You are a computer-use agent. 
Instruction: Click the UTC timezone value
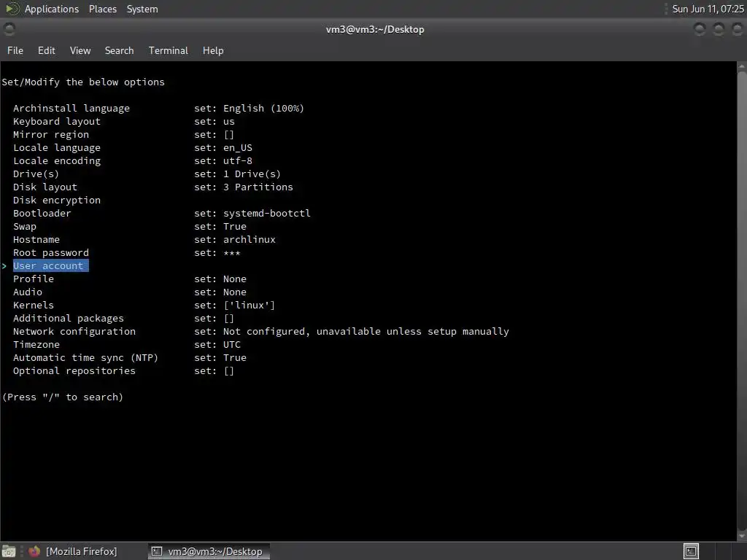(x=232, y=345)
